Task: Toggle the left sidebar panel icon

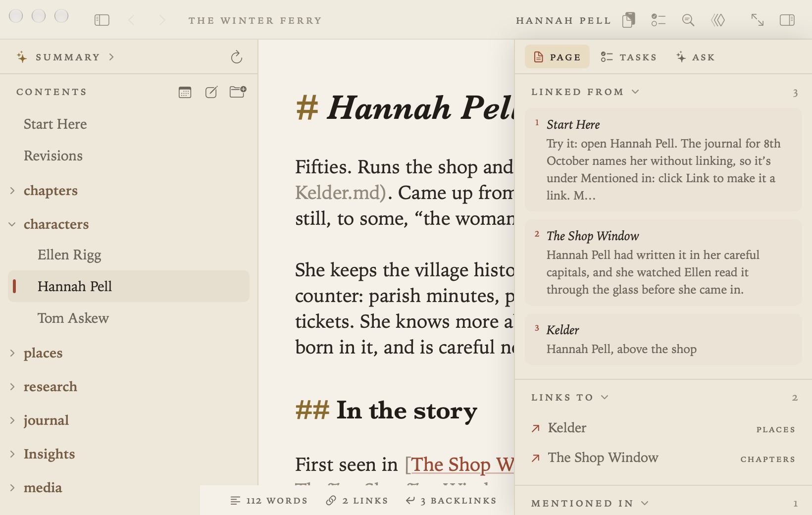Action: tap(101, 20)
